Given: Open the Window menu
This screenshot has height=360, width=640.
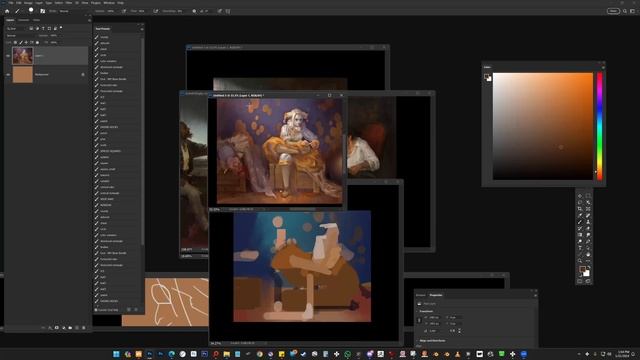Looking at the screenshot, I should [109, 3].
